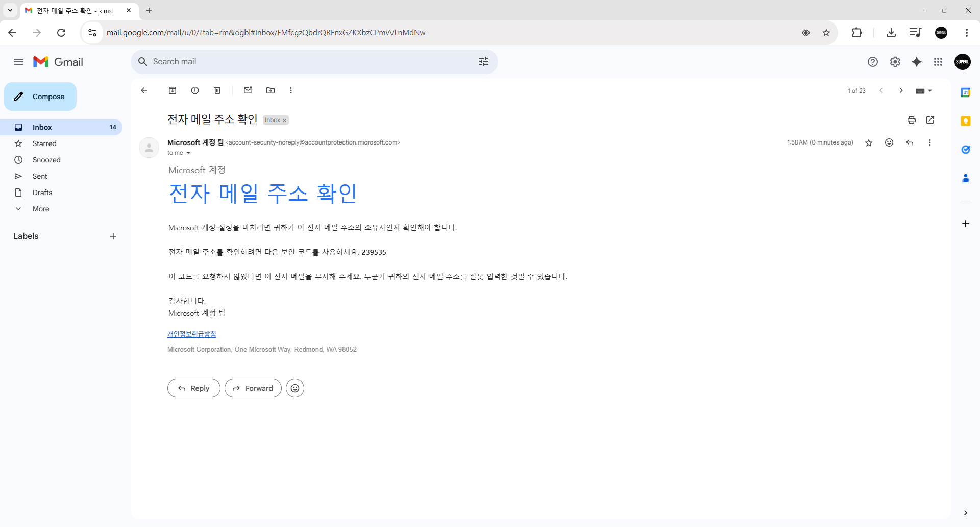Open the email in a new window
980x527 pixels.
coord(930,120)
